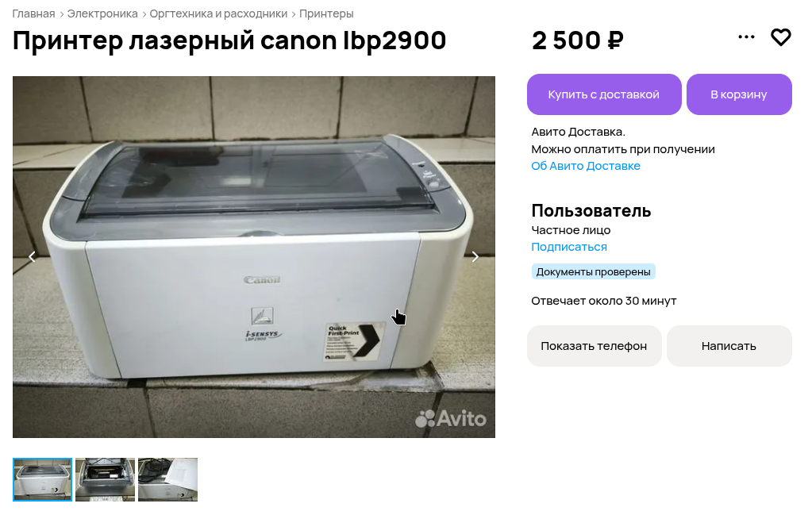The height and width of the screenshot is (515, 812).
Task: Open Электроника breadcrumb category
Action: (102, 14)
